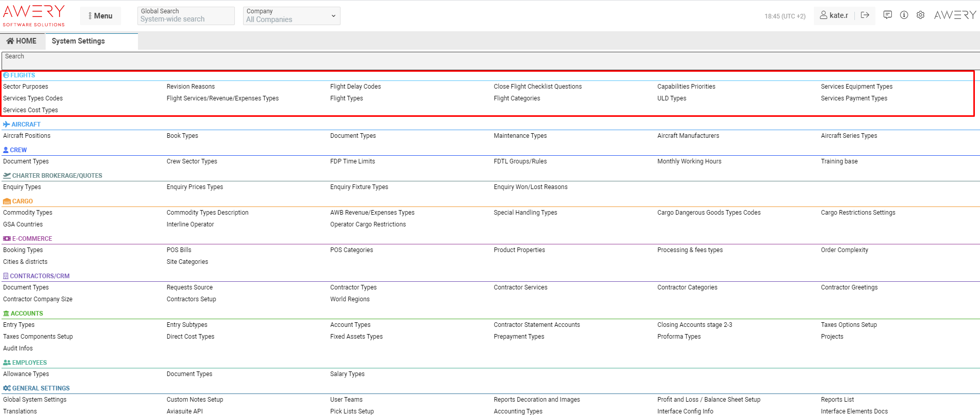Screen dimensions: 980x415
Task: Open FDTL Groups/Rules
Action: 520,161
